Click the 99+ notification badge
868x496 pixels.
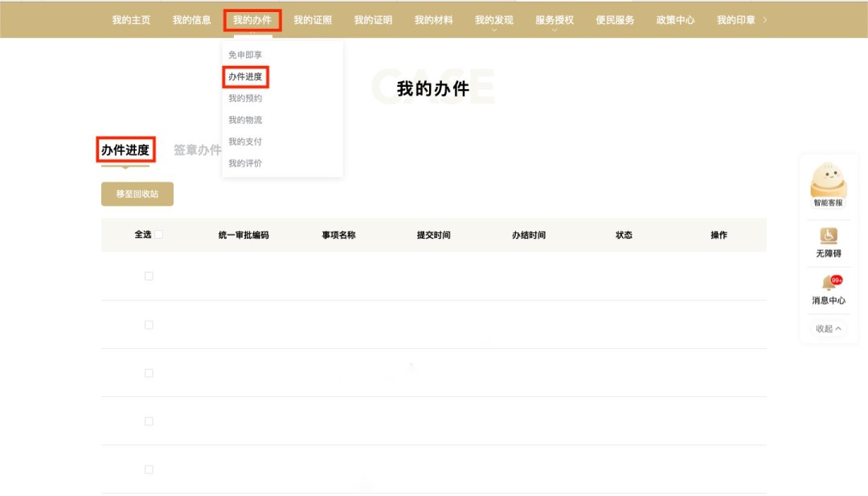pos(837,280)
